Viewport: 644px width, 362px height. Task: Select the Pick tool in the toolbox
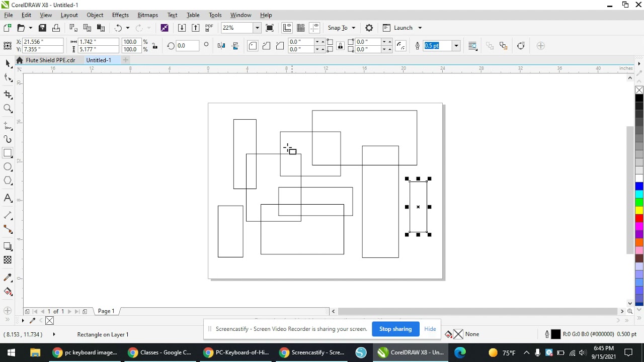(8, 63)
